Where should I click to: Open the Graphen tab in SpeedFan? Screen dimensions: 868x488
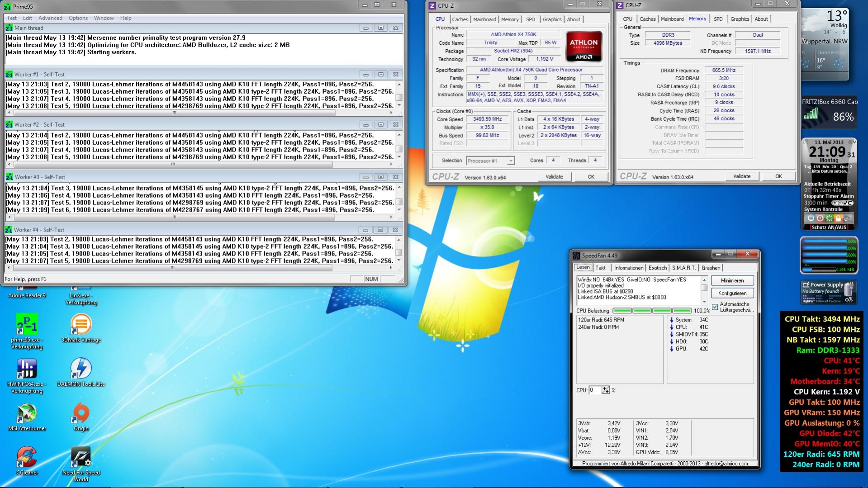tap(711, 268)
